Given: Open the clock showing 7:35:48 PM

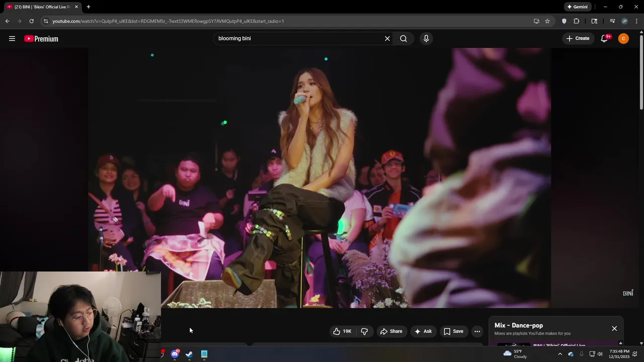Looking at the screenshot, I should pyautogui.click(x=619, y=354).
